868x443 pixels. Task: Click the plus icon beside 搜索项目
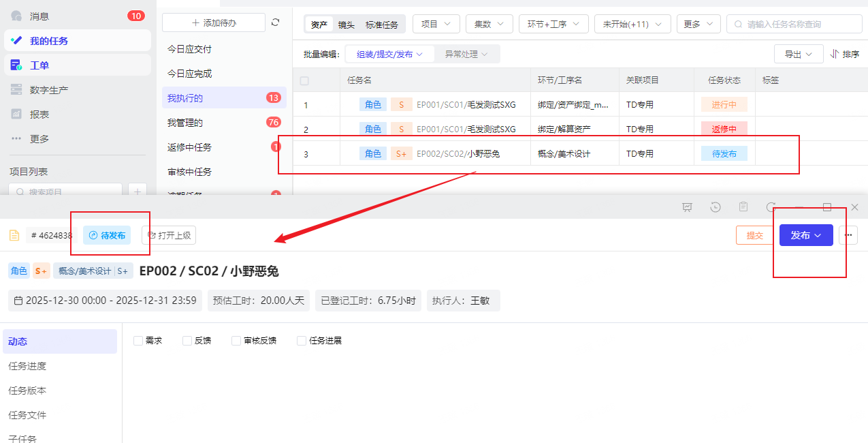[138, 192]
